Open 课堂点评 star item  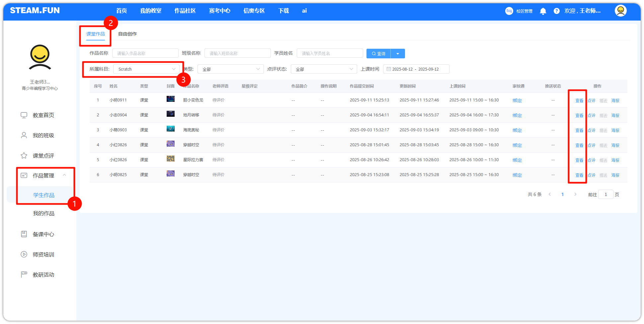[43, 156]
